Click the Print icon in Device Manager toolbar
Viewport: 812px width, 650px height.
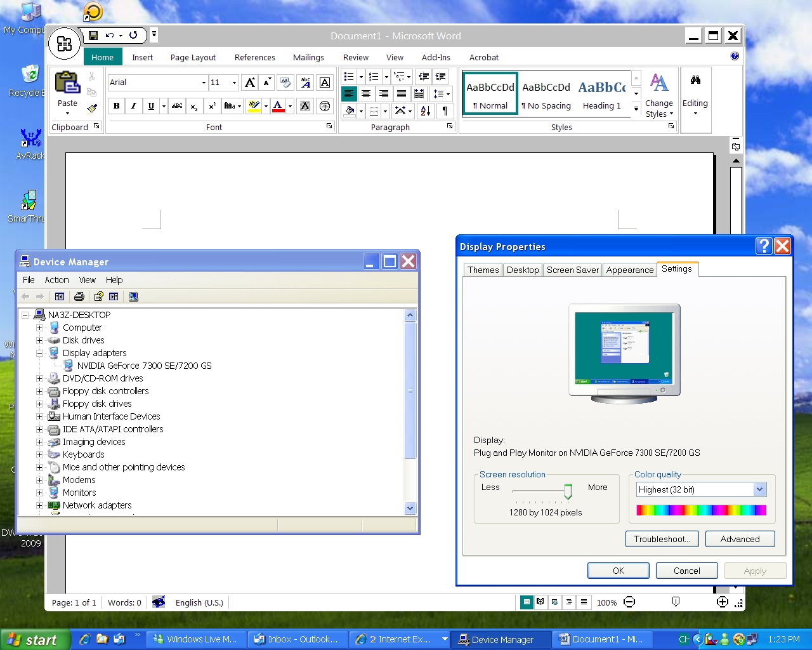pyautogui.click(x=79, y=296)
